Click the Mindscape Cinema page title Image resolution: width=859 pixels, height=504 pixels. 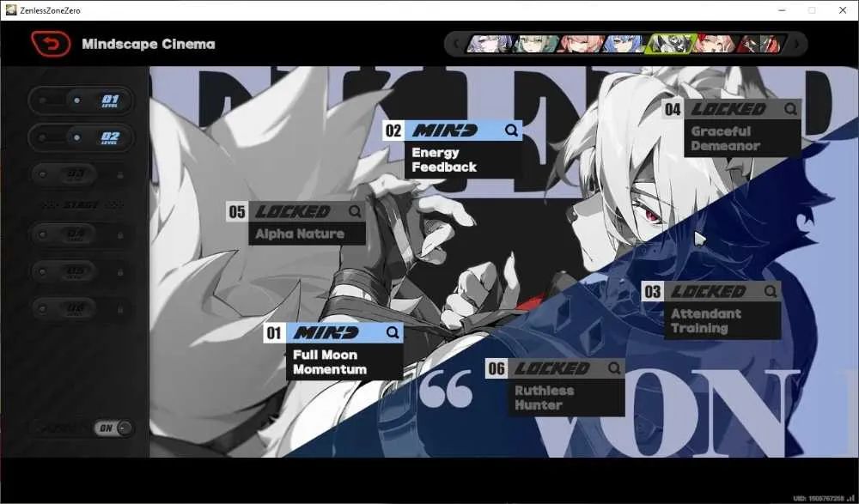[x=149, y=44]
